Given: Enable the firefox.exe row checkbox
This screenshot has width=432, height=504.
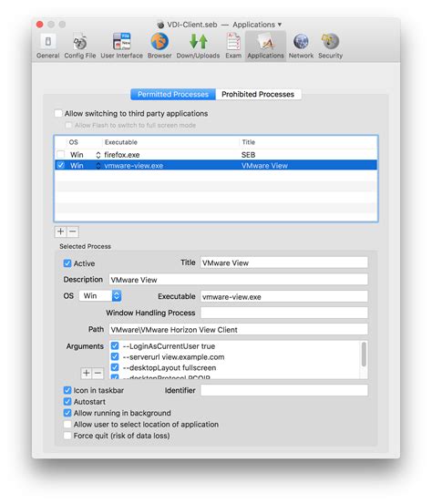Looking at the screenshot, I should 61,155.
